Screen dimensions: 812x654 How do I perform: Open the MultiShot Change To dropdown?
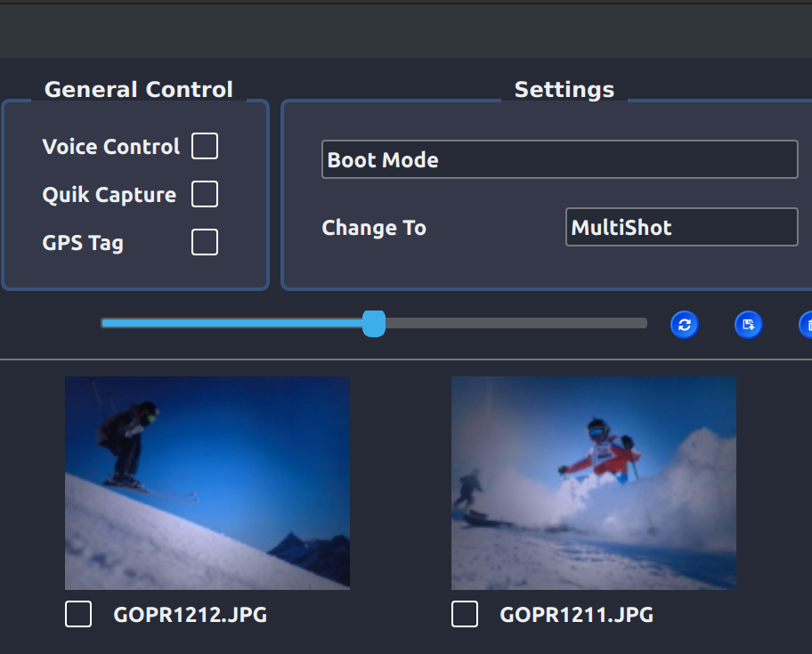[682, 227]
